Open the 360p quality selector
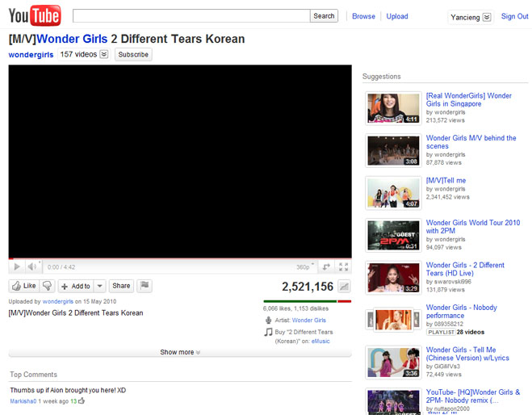Viewport: 532px width, 415px height. click(304, 267)
